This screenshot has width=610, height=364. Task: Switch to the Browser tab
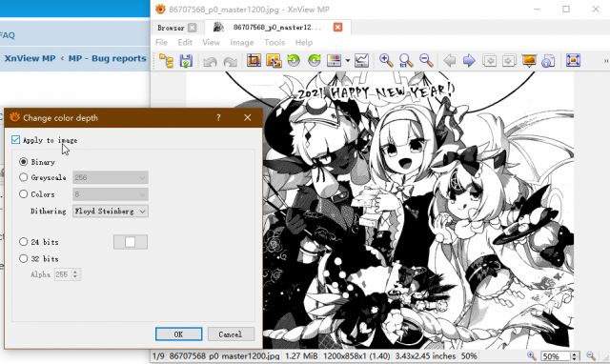coord(171,28)
